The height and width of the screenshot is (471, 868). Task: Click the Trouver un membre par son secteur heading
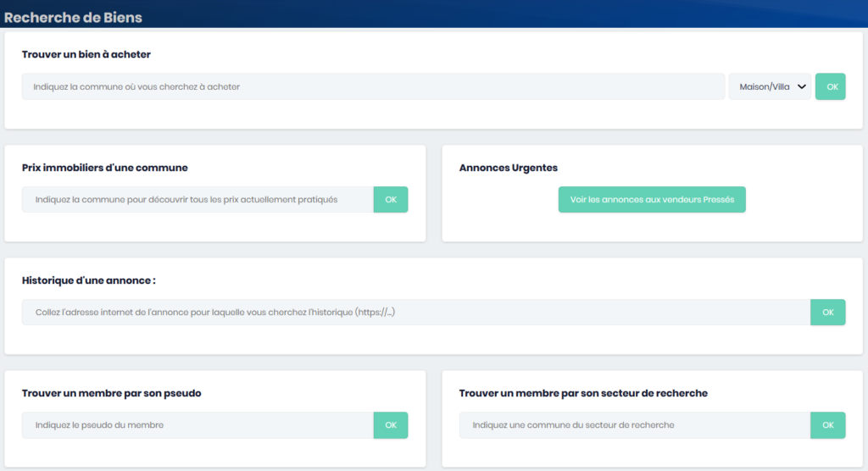(x=583, y=393)
